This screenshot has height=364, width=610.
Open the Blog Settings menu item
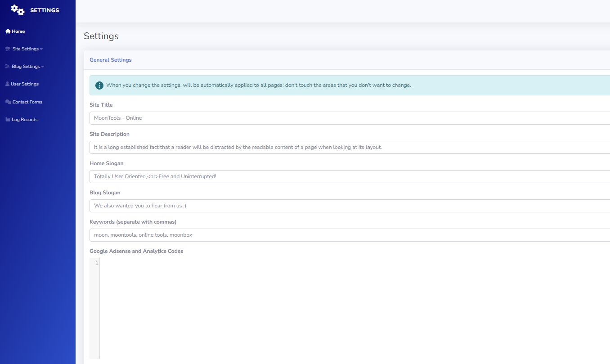[x=25, y=67]
